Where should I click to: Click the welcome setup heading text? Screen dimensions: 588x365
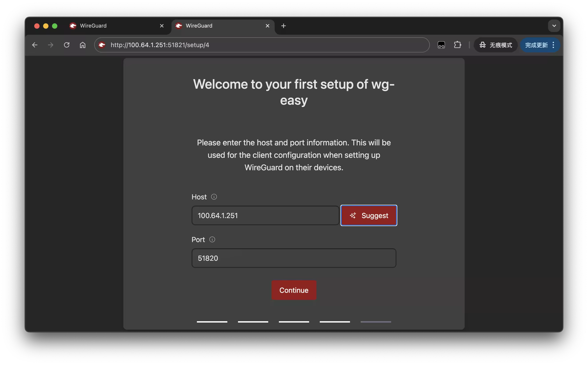[294, 92]
